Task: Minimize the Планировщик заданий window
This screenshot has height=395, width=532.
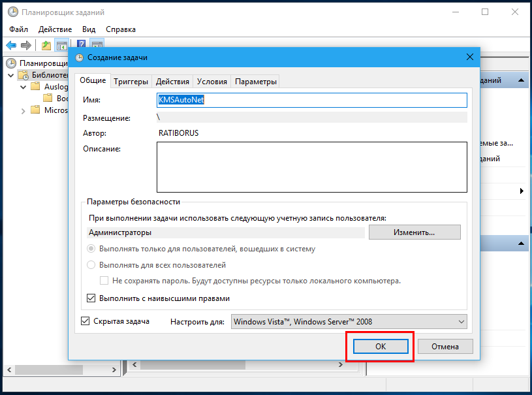Action: pos(456,12)
